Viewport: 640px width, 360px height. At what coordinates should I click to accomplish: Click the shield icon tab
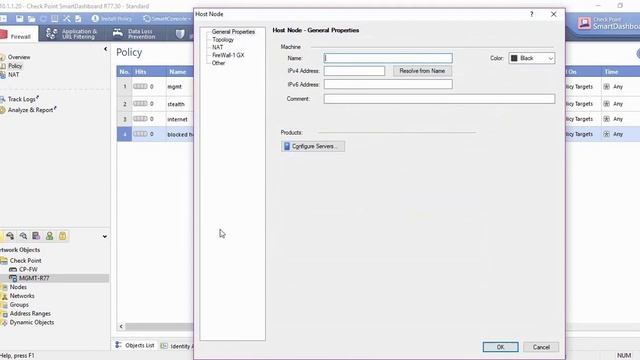pyautogui.click(x=180, y=34)
